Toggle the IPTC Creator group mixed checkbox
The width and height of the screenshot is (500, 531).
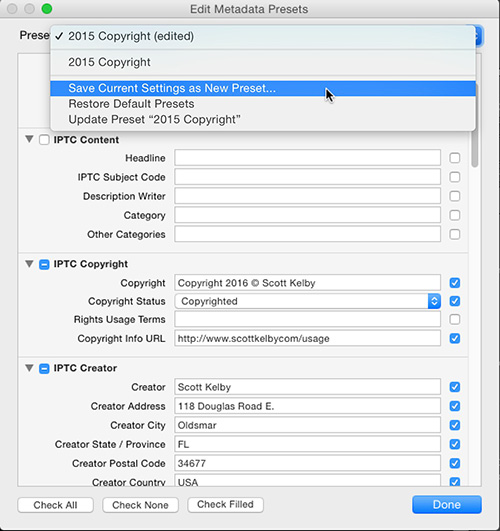[44, 368]
